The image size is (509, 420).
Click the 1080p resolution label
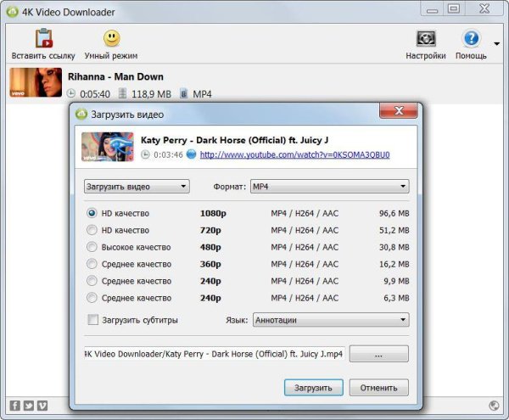coord(213,214)
